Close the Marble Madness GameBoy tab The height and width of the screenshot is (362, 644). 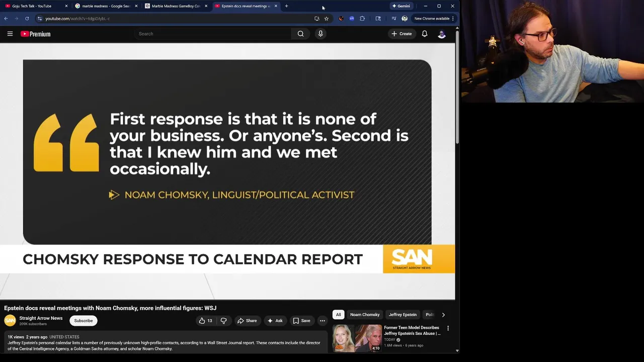[206, 6]
